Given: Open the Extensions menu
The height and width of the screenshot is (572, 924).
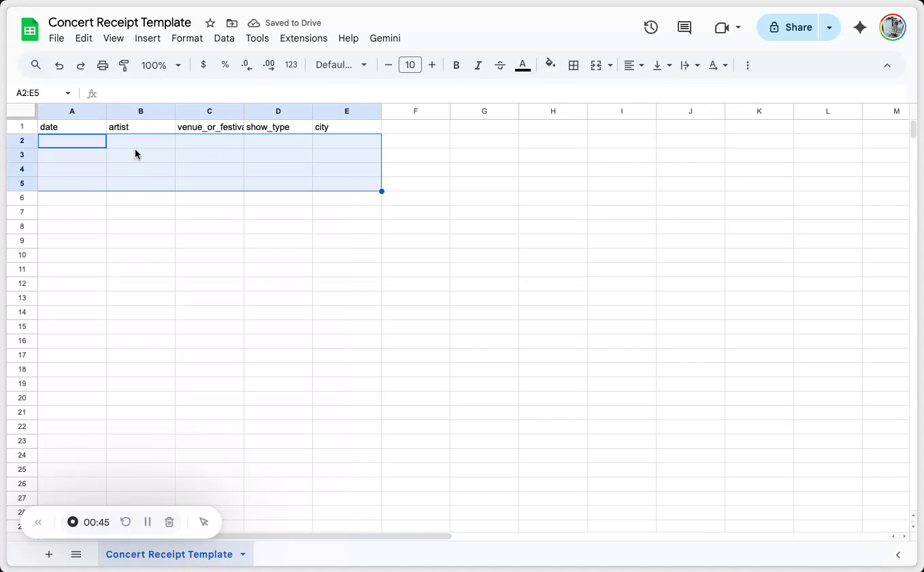Looking at the screenshot, I should pyautogui.click(x=303, y=38).
